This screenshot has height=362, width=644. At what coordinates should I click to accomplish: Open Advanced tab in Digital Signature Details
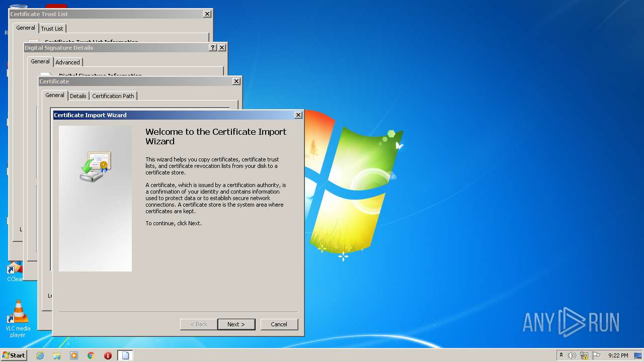pos(67,62)
